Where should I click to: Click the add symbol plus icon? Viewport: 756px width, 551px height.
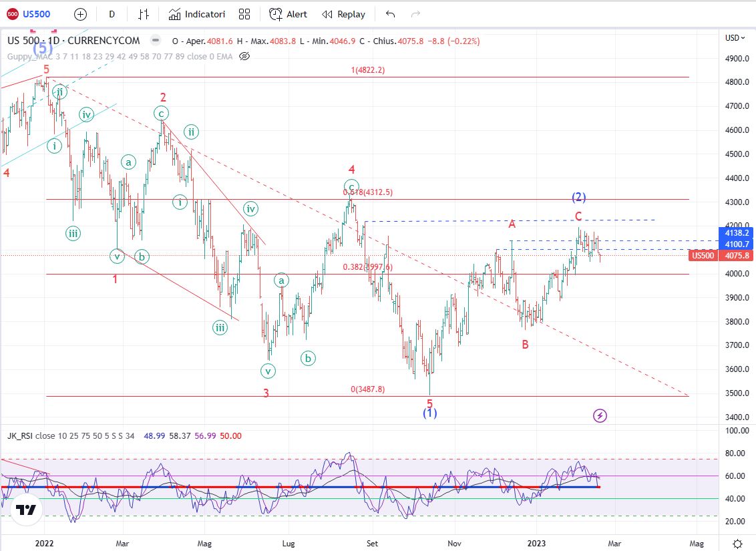click(x=81, y=15)
